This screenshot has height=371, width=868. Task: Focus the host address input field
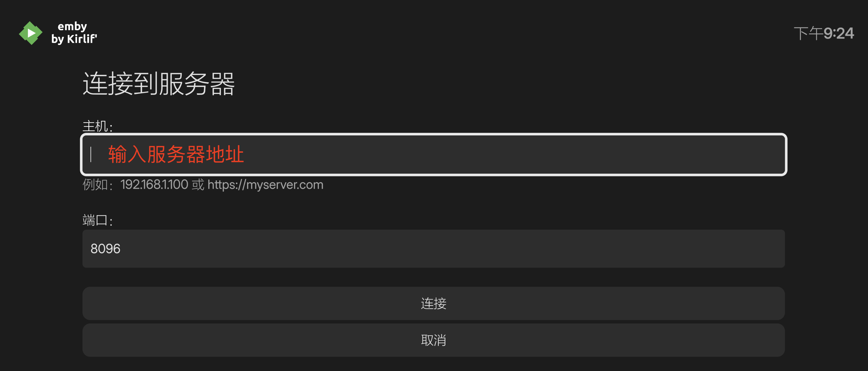coord(434,155)
